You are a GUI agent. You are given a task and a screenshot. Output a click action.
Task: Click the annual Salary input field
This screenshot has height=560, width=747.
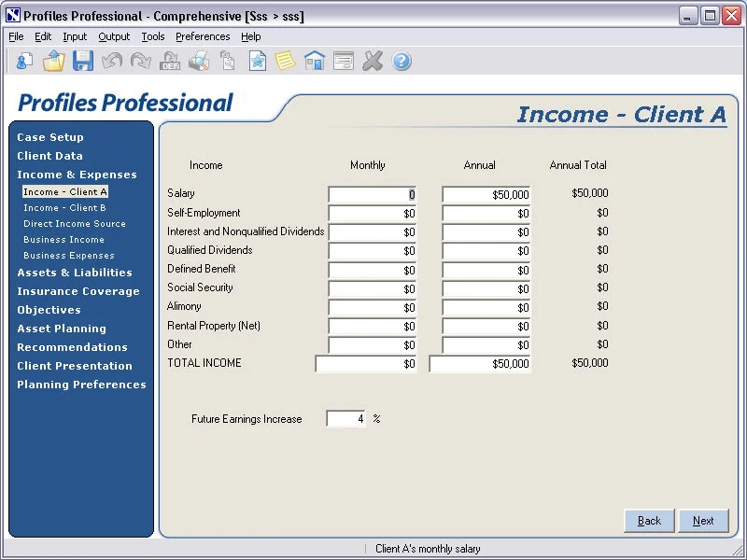click(486, 194)
